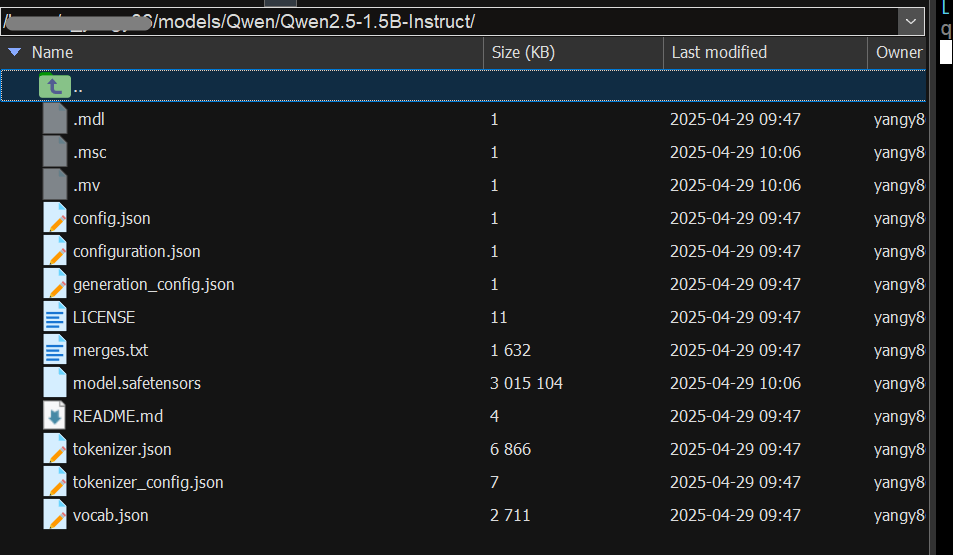Image resolution: width=953 pixels, height=555 pixels.
Task: Sort files by Name column header
Action: (x=52, y=52)
